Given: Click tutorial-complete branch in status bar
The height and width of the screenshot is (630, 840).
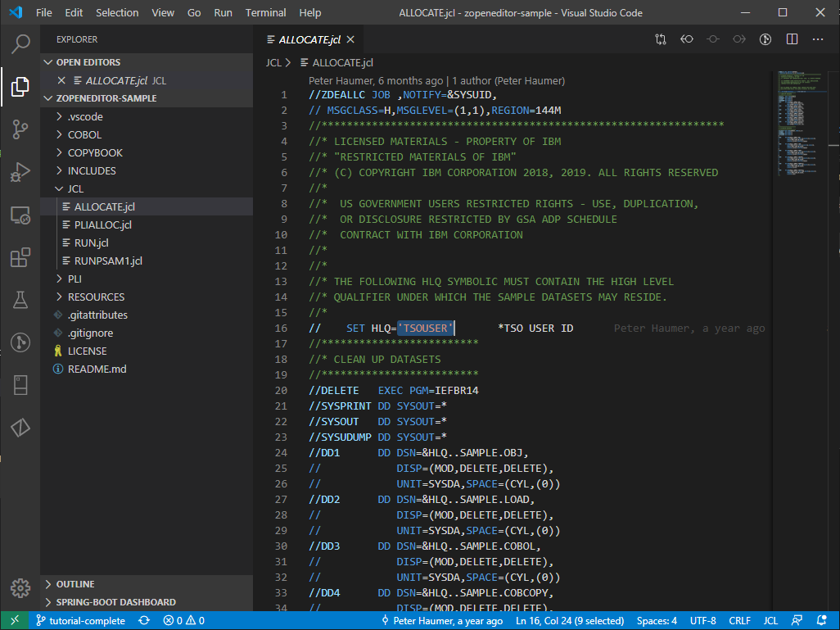Looking at the screenshot, I should (x=80, y=620).
